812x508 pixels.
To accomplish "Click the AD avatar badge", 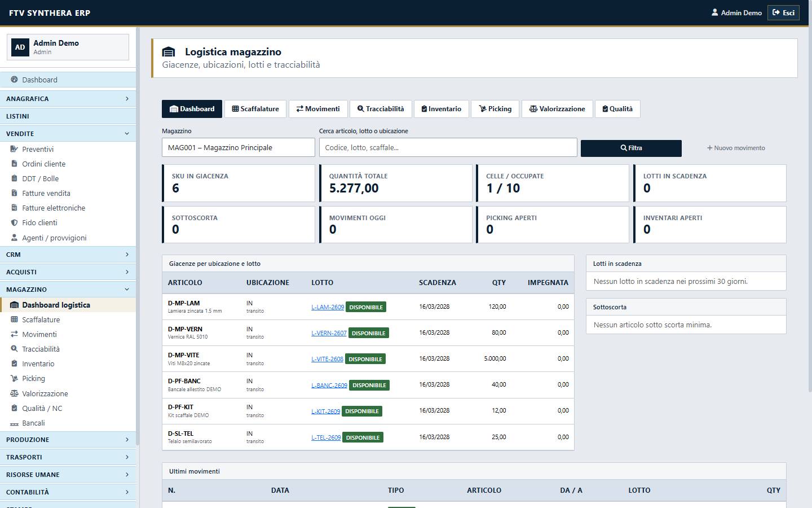I will tap(20, 47).
